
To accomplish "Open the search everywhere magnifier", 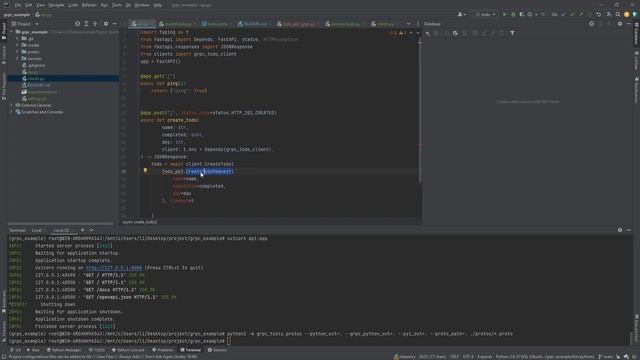I will [618, 14].
